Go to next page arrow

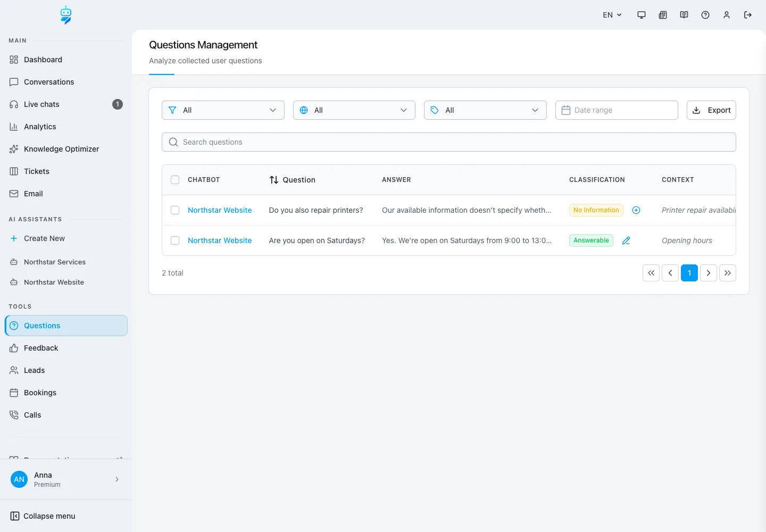pos(709,273)
